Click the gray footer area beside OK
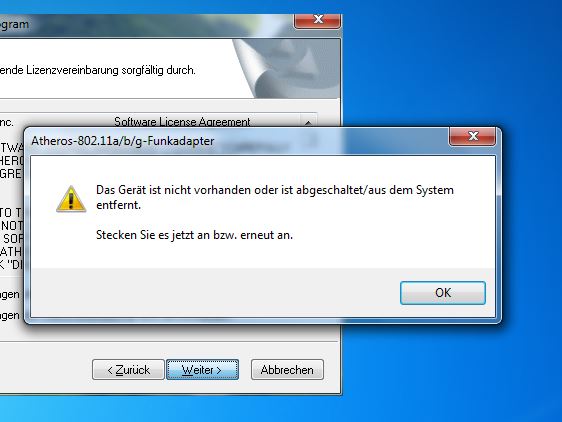Image resolution: width=562 pixels, height=422 pixels. (215, 293)
